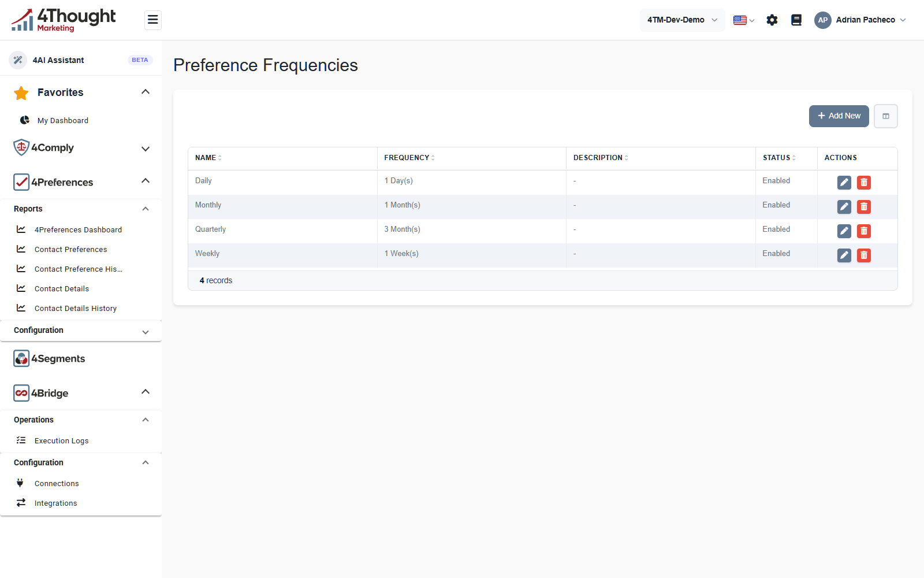Collapse the 4Preferences section
This screenshot has width=924, height=578.
click(x=146, y=181)
